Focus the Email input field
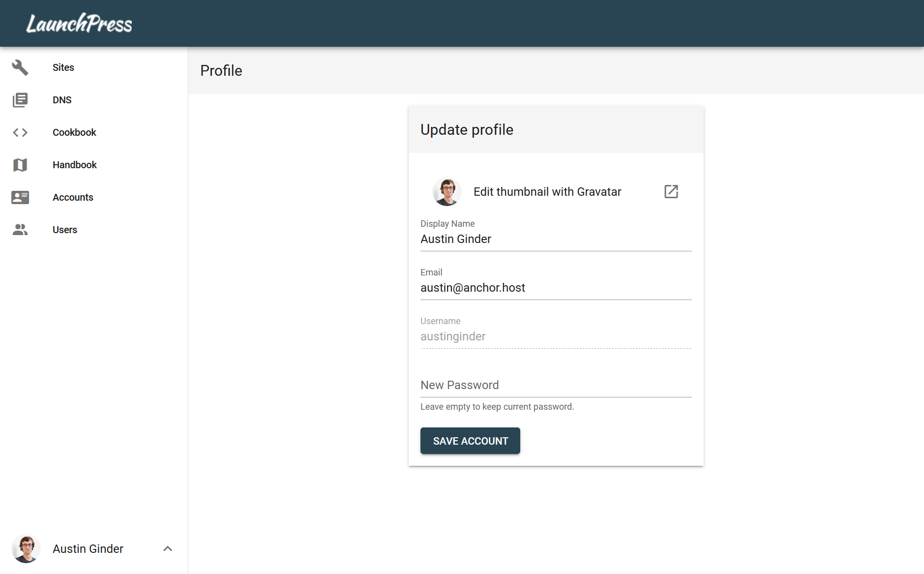924x574 pixels. coord(556,288)
